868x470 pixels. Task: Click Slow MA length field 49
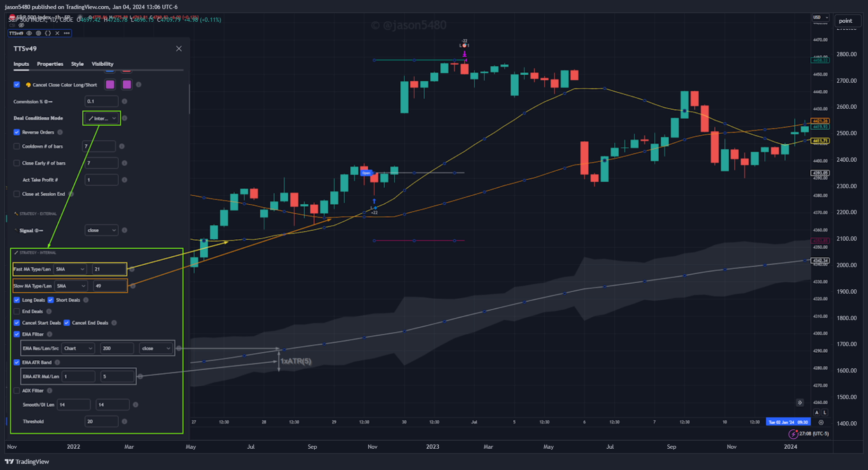tap(110, 286)
